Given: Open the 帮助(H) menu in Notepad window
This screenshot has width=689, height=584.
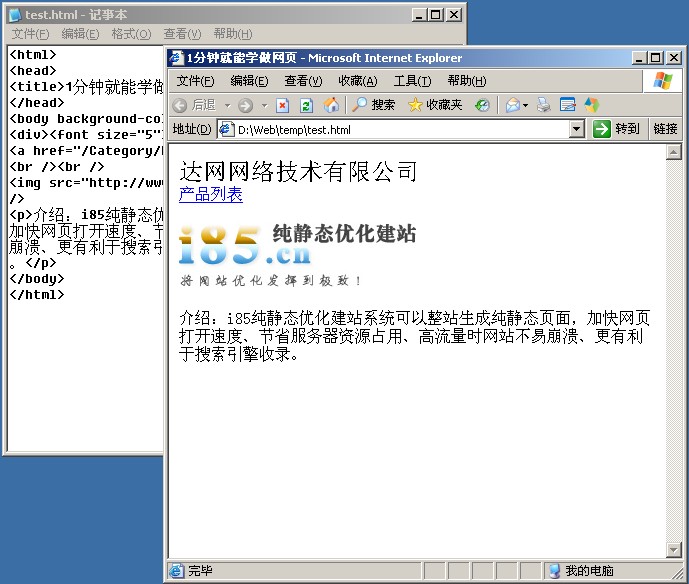Looking at the screenshot, I should pos(233,34).
